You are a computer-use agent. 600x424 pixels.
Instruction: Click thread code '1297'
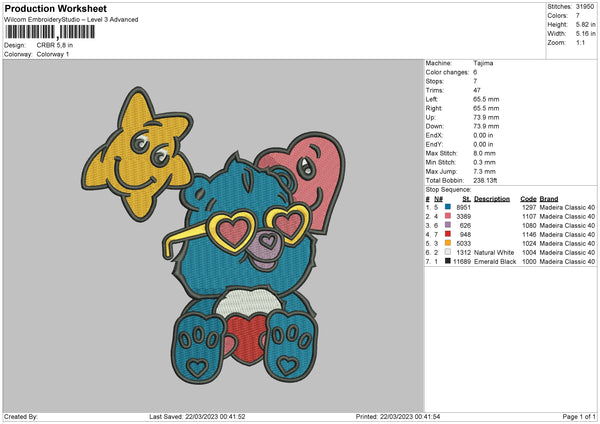tap(529, 207)
